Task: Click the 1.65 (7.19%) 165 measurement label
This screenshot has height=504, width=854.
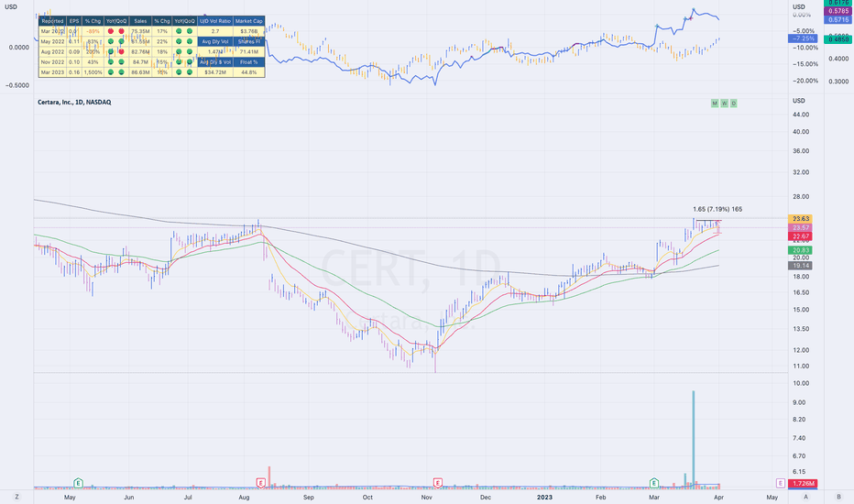Action: coord(717,209)
